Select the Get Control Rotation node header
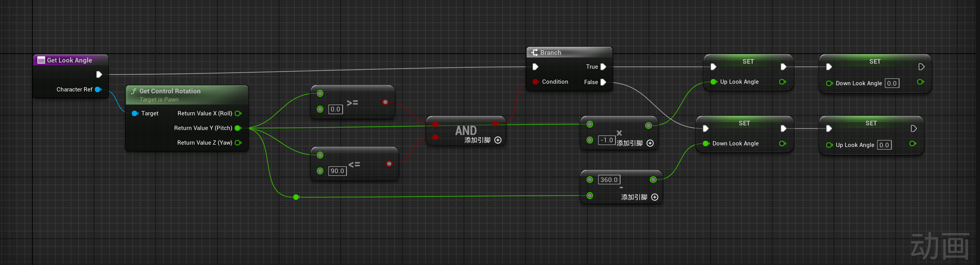Screen dimensions: 980x265 click(187, 95)
